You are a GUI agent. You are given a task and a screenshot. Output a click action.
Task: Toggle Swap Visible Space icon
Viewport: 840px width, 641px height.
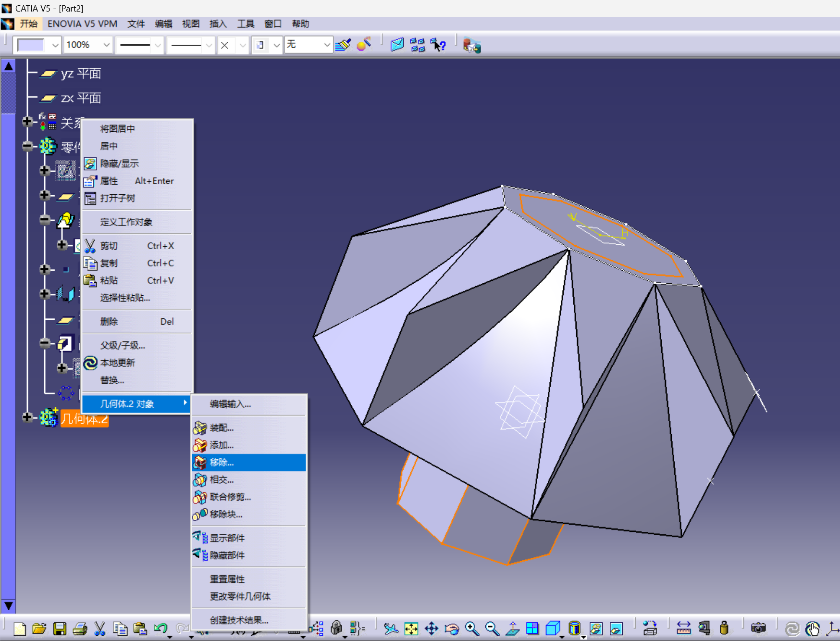pos(616,628)
